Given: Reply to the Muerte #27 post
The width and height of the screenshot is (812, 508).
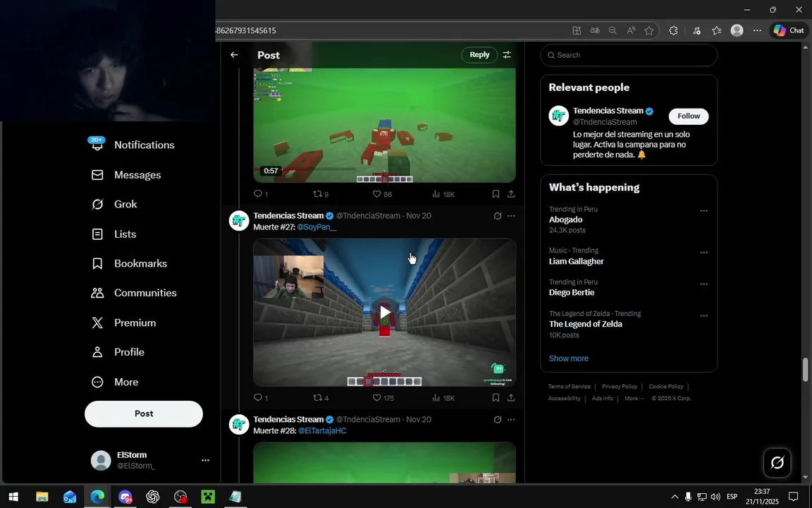Looking at the screenshot, I should (261, 398).
